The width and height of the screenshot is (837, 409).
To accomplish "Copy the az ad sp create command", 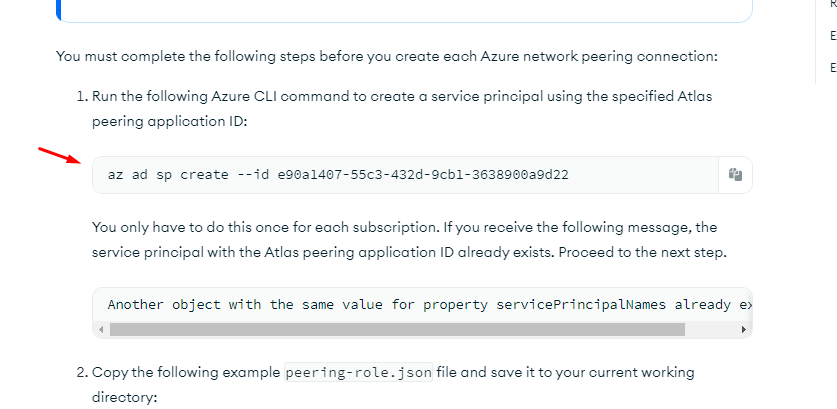I will 735,175.
